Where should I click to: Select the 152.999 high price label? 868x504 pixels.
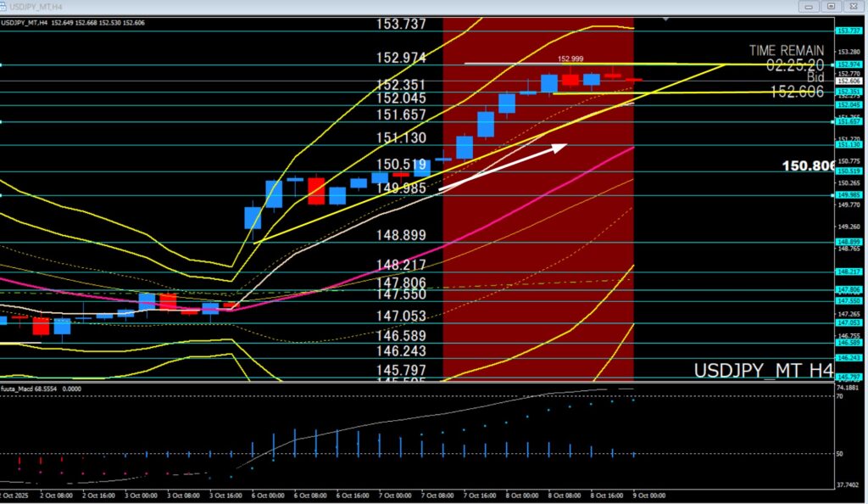[x=570, y=59]
